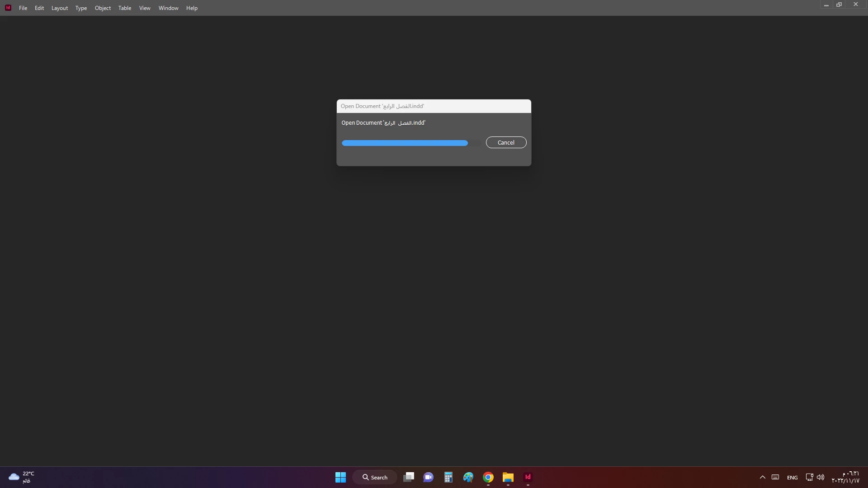Image resolution: width=868 pixels, height=488 pixels.
Task: Launch Google Chrome from taskbar
Action: [x=488, y=477]
